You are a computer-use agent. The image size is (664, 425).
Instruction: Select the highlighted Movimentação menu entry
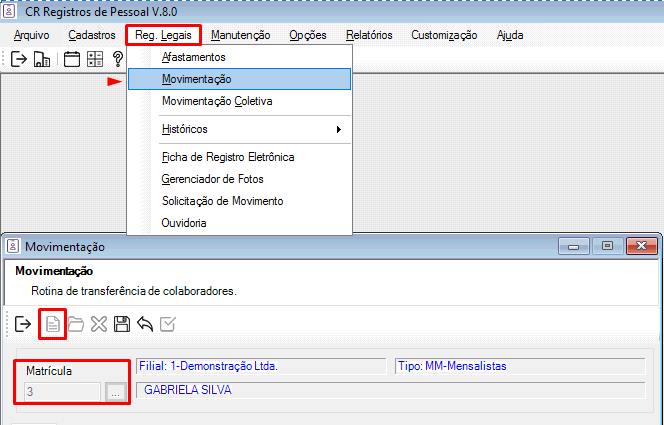point(240,79)
